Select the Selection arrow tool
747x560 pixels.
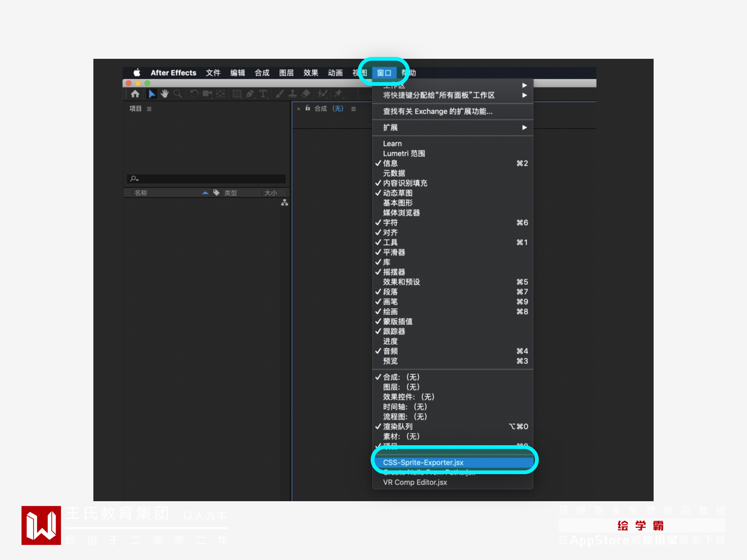click(x=152, y=94)
